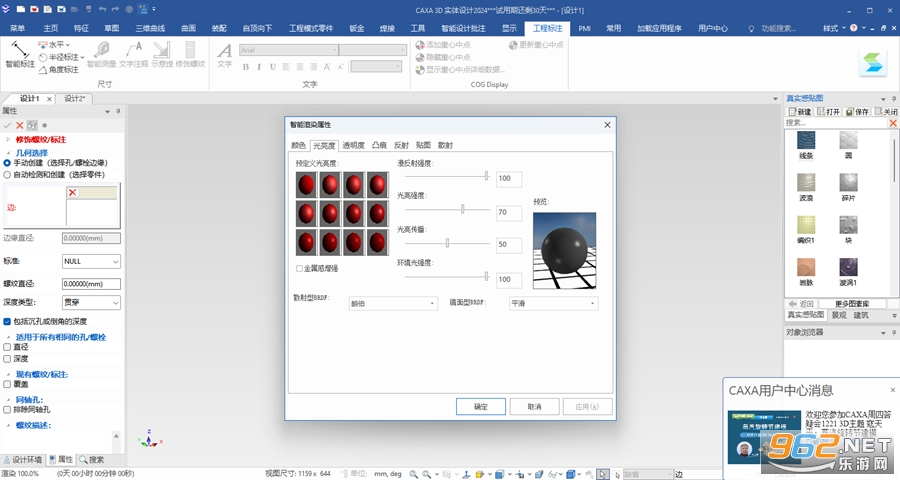The image size is (900, 480).
Task: Select 自动检测和创建 auto detect radio button
Action: click(x=7, y=175)
